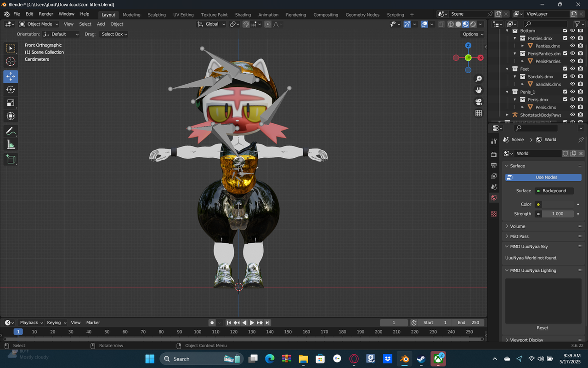Select the Annotate tool
The image size is (588, 368).
(x=11, y=131)
